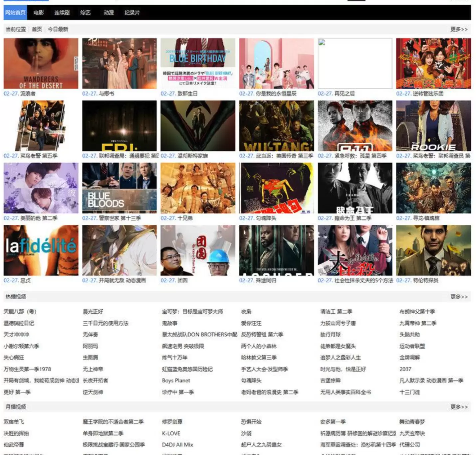Open the 团圆 poster thumbnail

(x=198, y=250)
